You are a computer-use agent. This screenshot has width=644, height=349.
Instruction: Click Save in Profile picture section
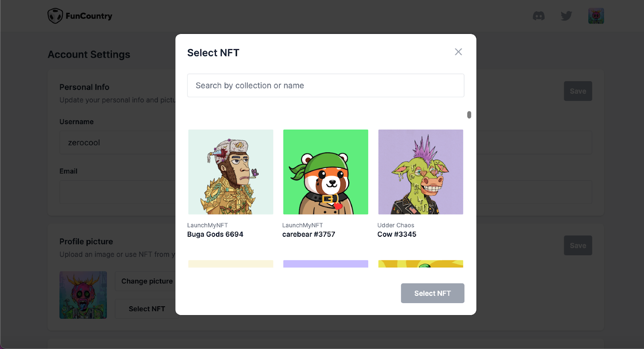coord(578,246)
